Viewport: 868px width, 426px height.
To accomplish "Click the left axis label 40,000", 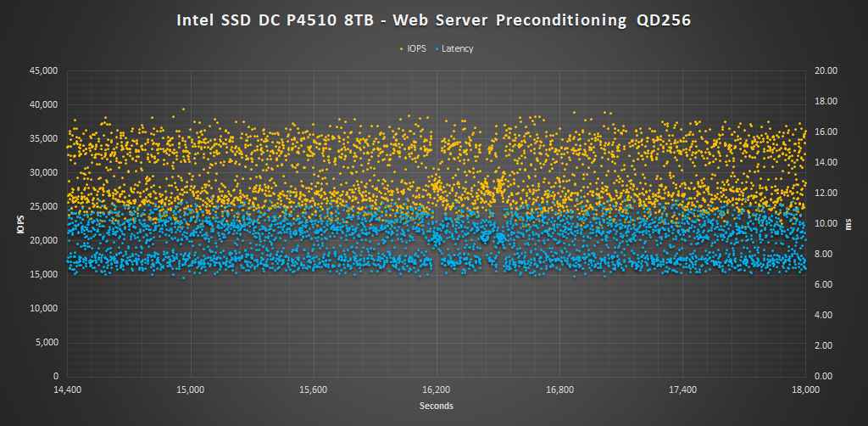I will coord(46,104).
